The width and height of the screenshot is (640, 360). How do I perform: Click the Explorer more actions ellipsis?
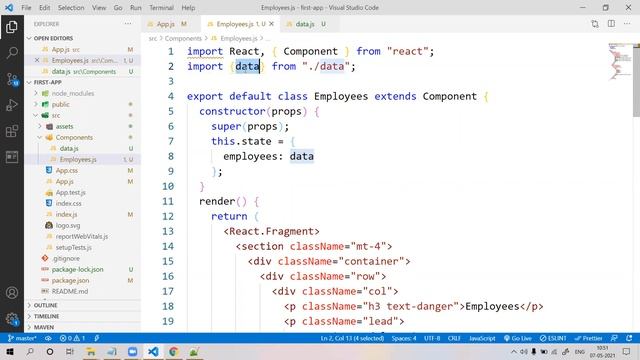(128, 24)
